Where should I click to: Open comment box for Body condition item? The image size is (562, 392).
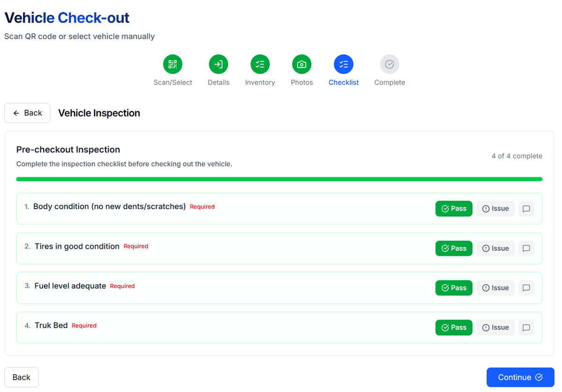(x=526, y=209)
